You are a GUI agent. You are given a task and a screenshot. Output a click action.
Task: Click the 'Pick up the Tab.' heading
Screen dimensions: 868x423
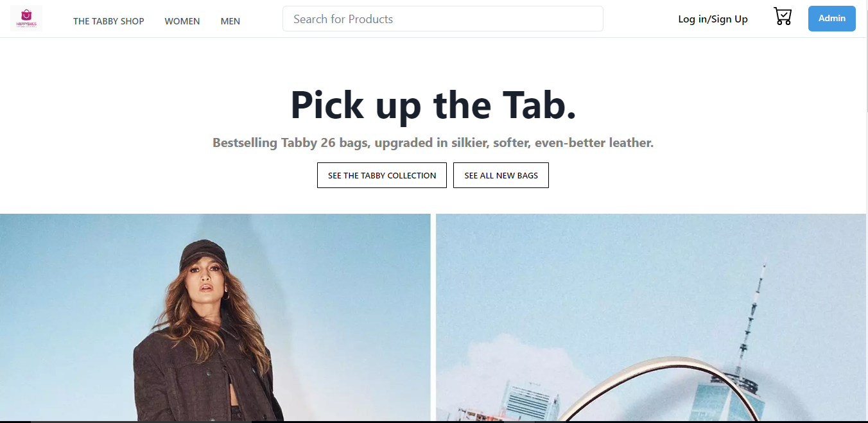point(433,105)
